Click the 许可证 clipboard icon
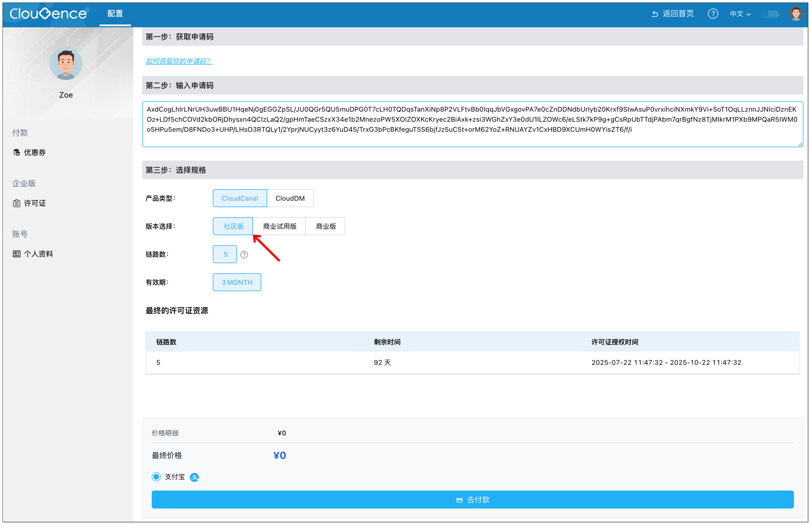The height and width of the screenshot is (526, 812). [x=17, y=203]
